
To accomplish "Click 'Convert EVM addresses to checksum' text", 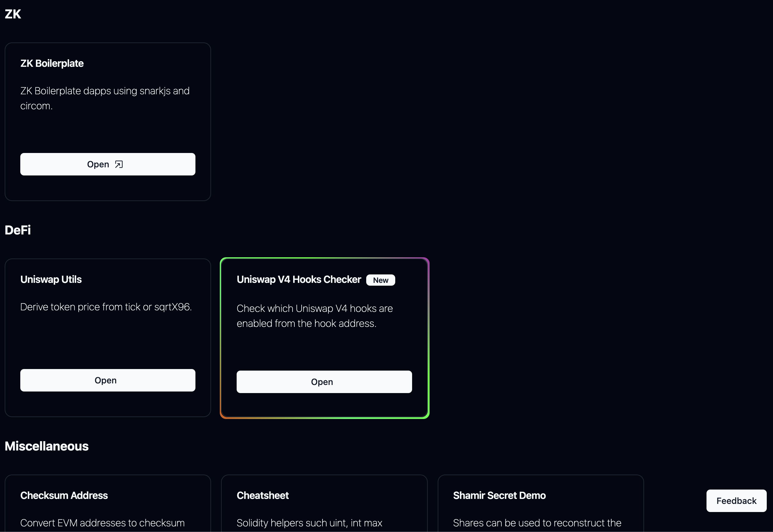I will click(x=102, y=523).
